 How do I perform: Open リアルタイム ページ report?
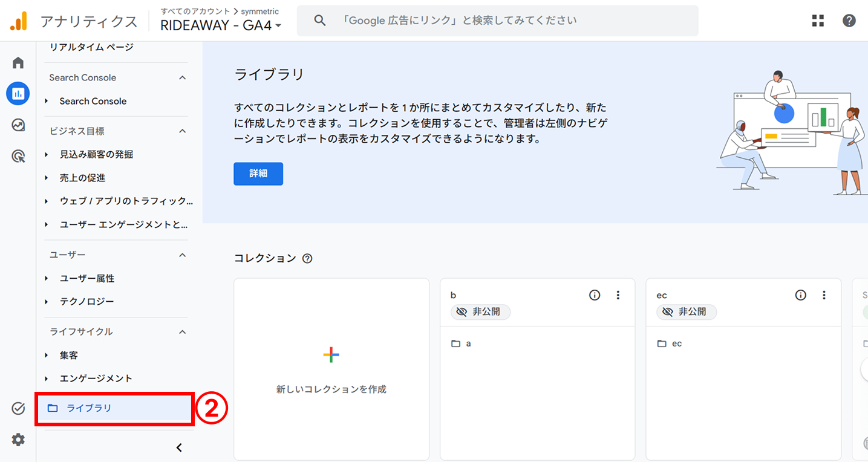[x=91, y=47]
